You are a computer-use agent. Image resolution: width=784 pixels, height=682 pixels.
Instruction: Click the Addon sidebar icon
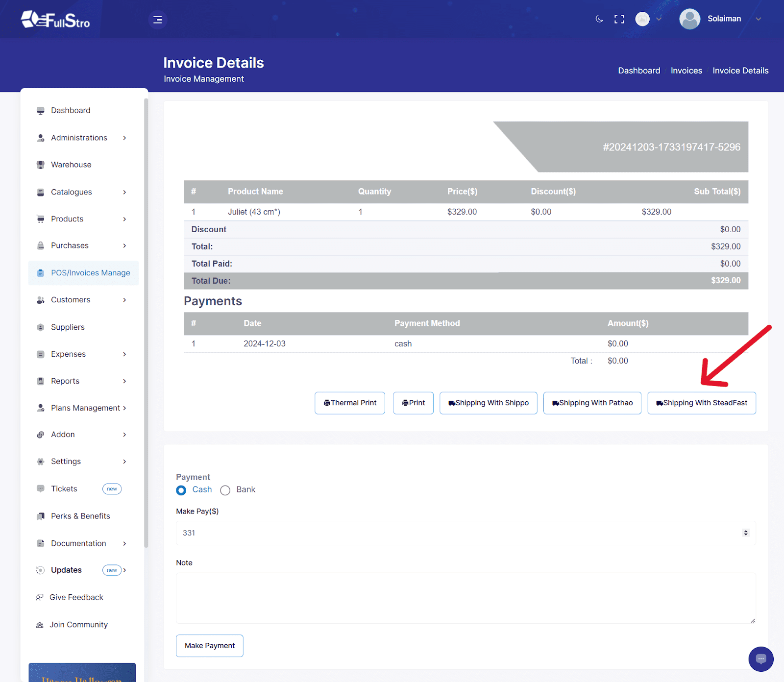coord(41,435)
